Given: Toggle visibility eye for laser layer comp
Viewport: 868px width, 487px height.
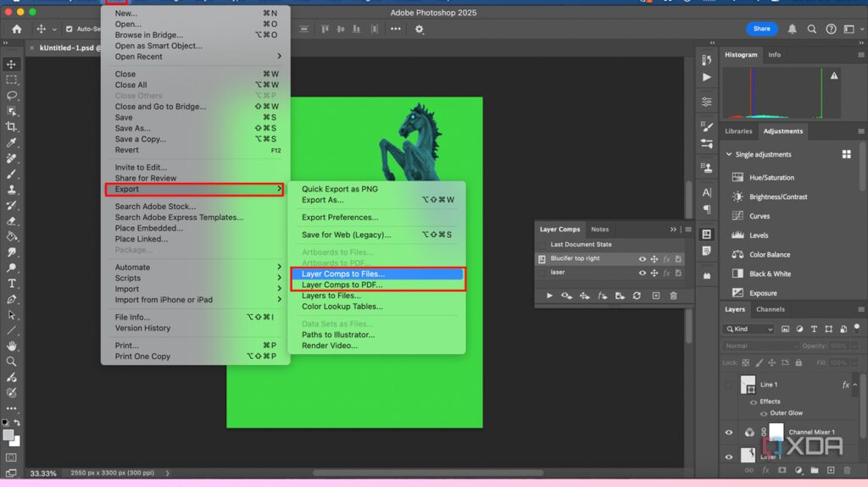Looking at the screenshot, I should click(x=643, y=273).
